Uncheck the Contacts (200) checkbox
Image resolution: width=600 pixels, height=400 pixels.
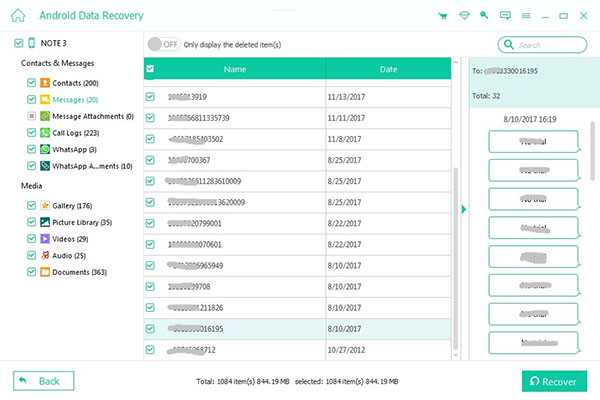[31, 83]
